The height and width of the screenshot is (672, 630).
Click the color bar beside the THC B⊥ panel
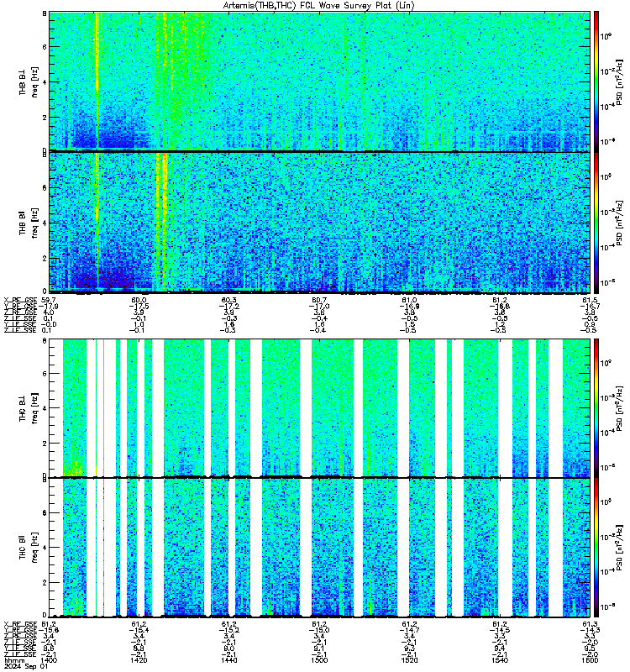[596, 408]
